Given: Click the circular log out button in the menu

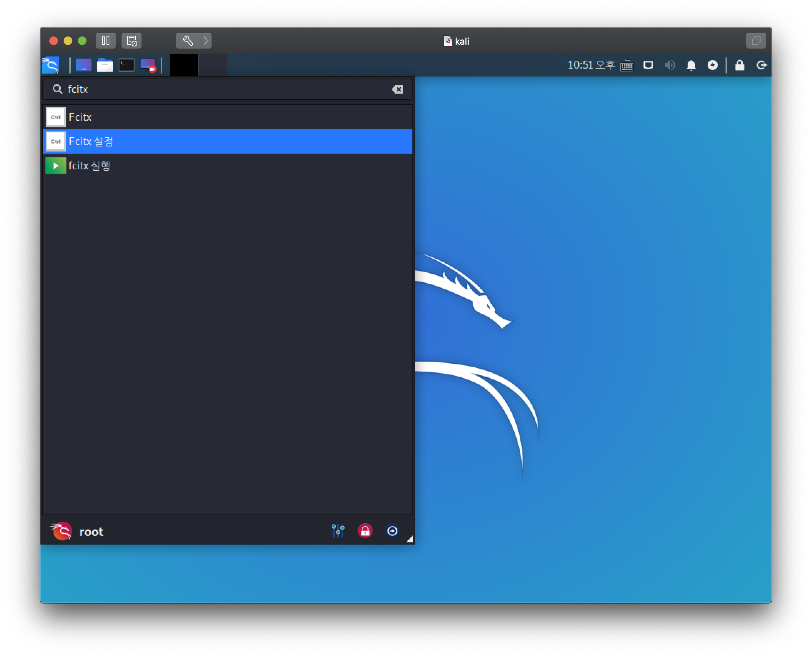Looking at the screenshot, I should point(392,531).
